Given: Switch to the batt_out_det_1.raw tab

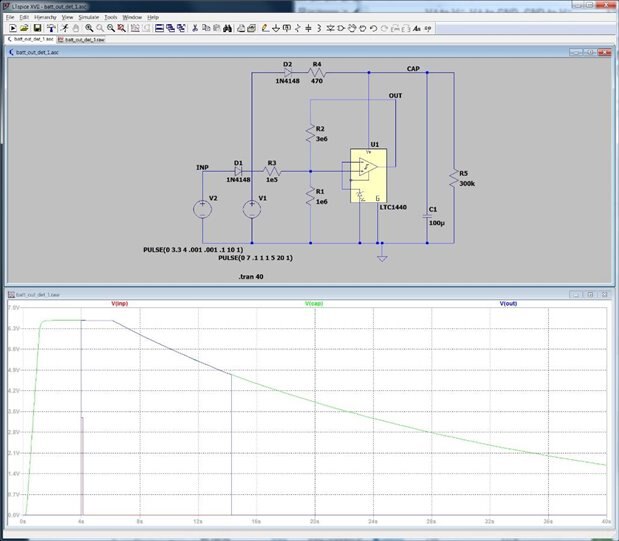Looking at the screenshot, I should point(79,39).
